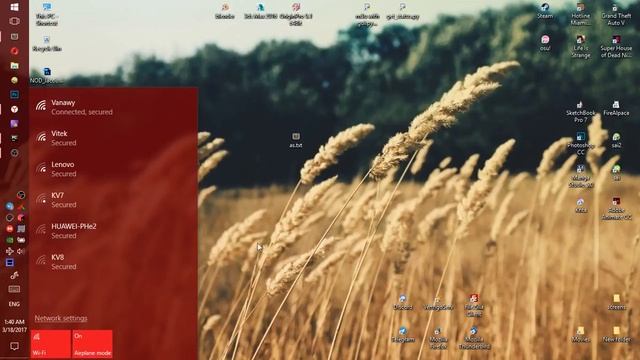The image size is (640, 360).
Task: Open the File Explorer taskbar icon
Action: [14, 65]
